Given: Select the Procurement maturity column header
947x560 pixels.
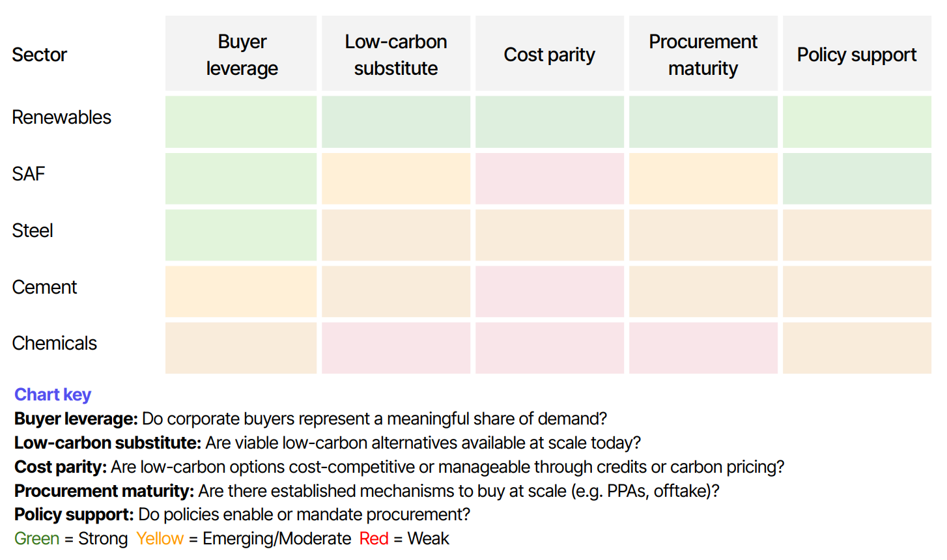Looking at the screenshot, I should [703, 53].
